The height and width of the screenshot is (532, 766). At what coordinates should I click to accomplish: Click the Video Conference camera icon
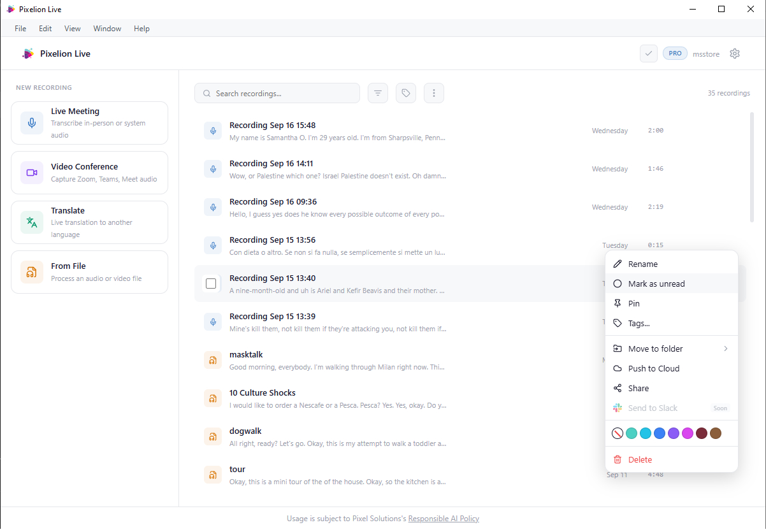click(x=32, y=173)
